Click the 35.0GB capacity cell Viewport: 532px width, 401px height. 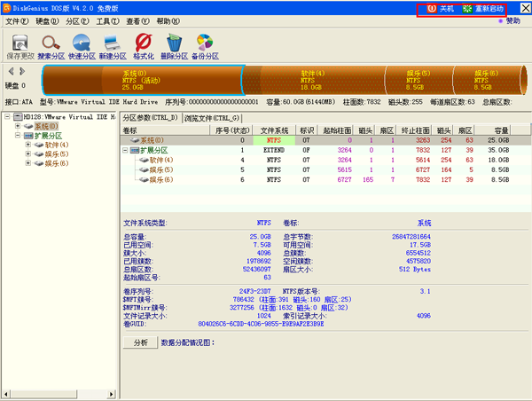498,150
